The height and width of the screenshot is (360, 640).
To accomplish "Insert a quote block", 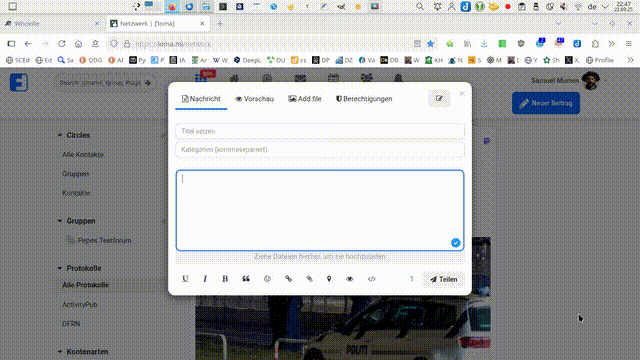I will (246, 279).
